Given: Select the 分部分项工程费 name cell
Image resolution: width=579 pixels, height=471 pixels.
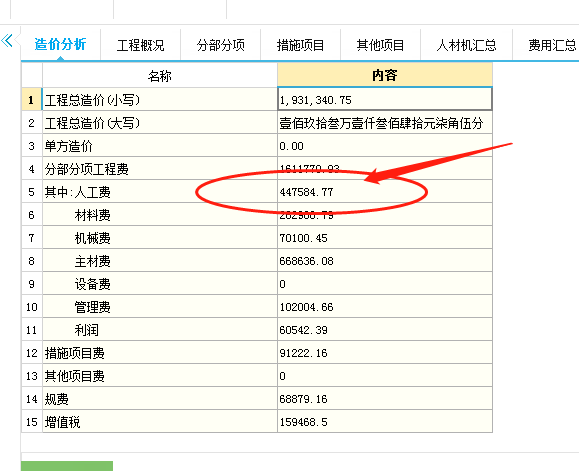Looking at the screenshot, I should [160, 169].
